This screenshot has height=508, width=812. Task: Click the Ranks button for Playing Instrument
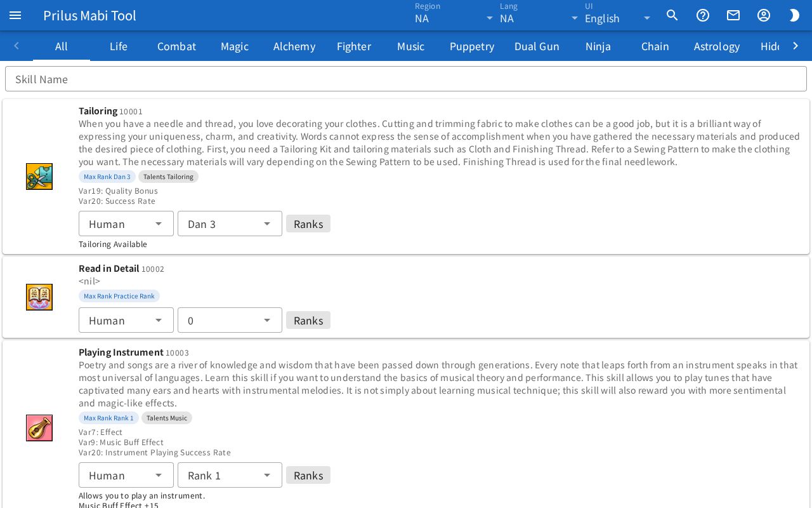click(x=308, y=475)
